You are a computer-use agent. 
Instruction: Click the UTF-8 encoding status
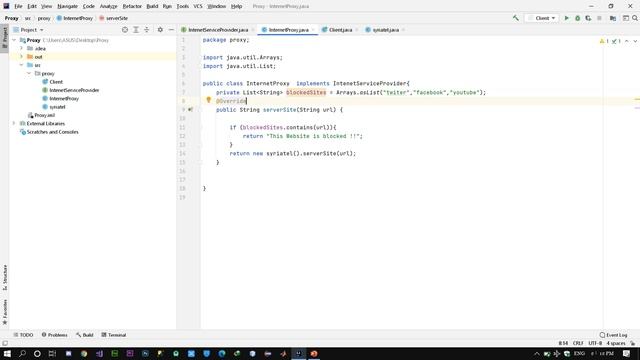595,343
